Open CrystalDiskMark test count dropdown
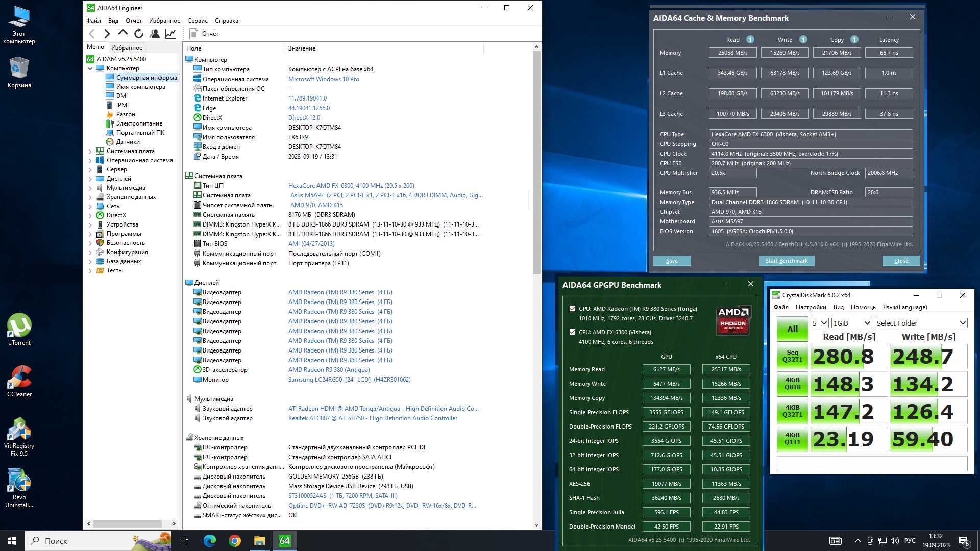This screenshot has height=551, width=980. click(x=819, y=323)
